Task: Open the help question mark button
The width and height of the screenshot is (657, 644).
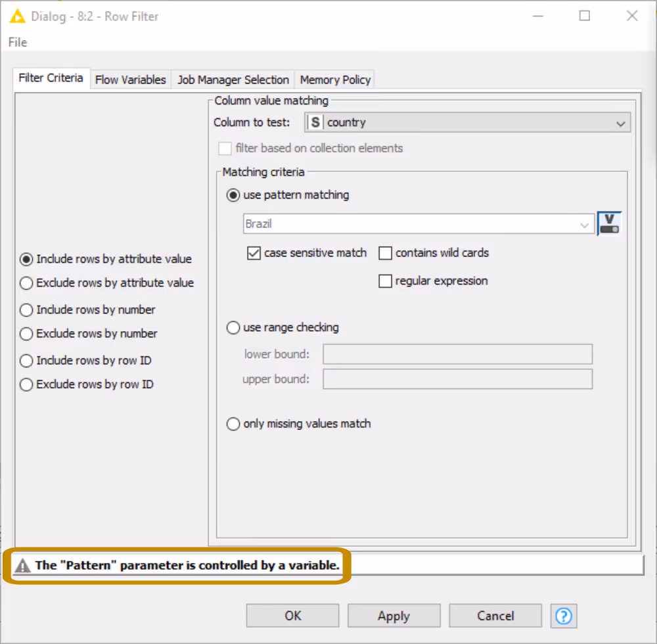Action: [564, 616]
